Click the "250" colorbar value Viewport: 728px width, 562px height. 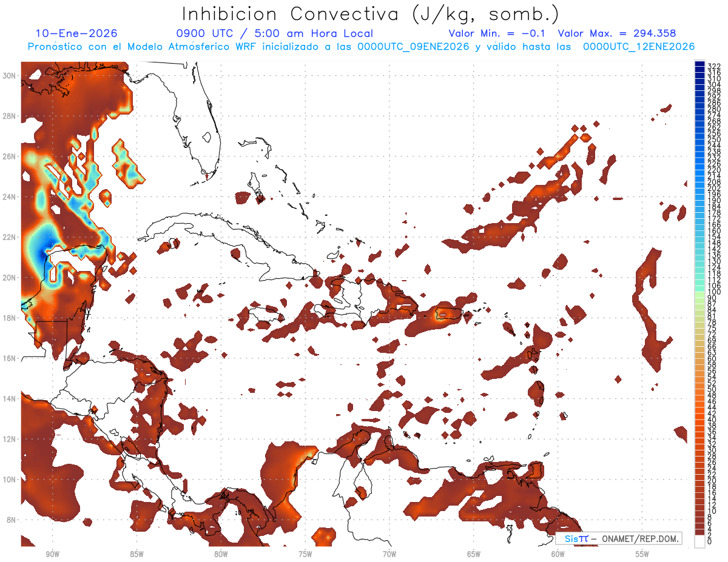pyautogui.click(x=714, y=139)
